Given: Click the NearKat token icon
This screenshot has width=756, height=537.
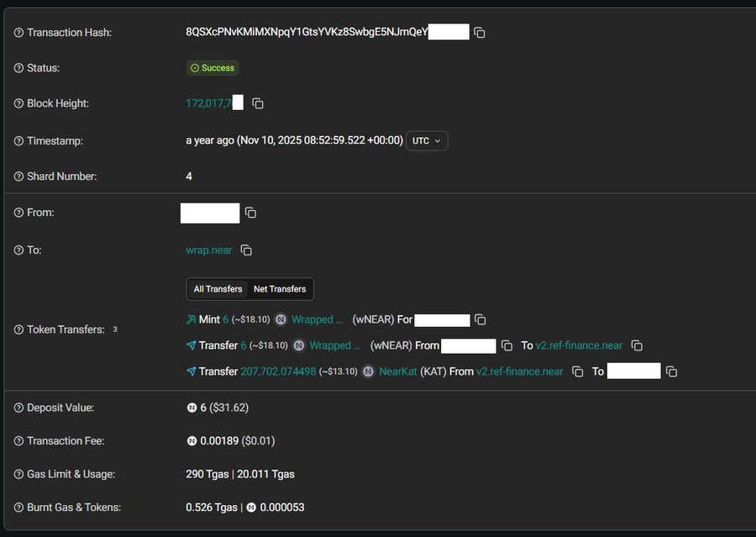Looking at the screenshot, I should pyautogui.click(x=369, y=371).
